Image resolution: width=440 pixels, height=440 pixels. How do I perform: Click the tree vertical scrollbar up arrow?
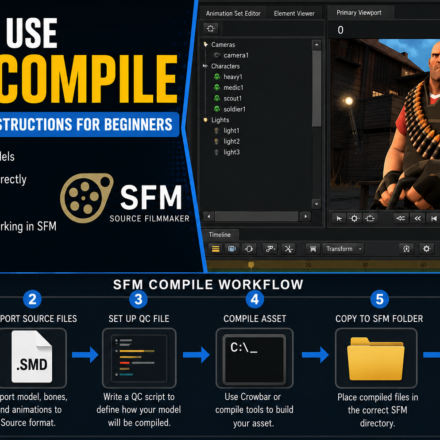click(316, 45)
